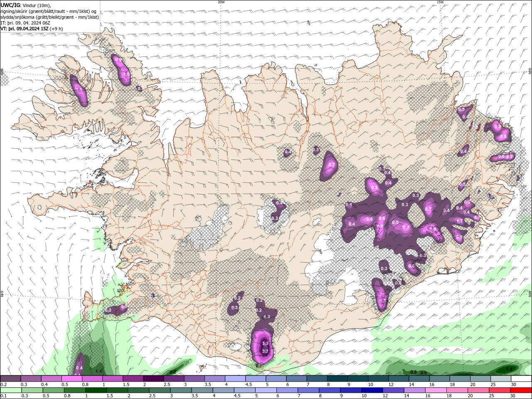This screenshot has width=532, height=399.
Task: Click the "0.1" label on the rain legend
Action: point(4,396)
